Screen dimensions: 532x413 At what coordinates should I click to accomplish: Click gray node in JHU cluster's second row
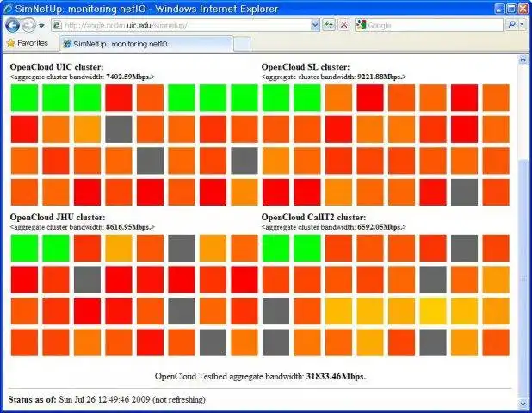(87, 280)
